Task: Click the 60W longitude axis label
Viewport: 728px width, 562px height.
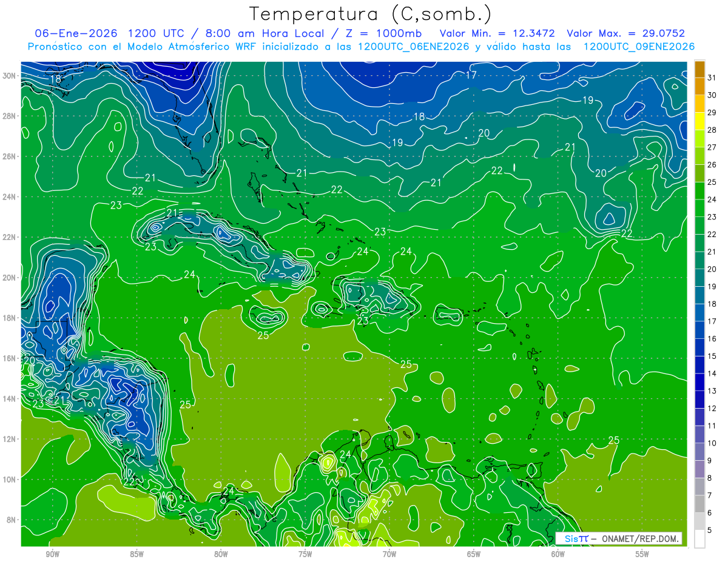Action: coord(558,554)
